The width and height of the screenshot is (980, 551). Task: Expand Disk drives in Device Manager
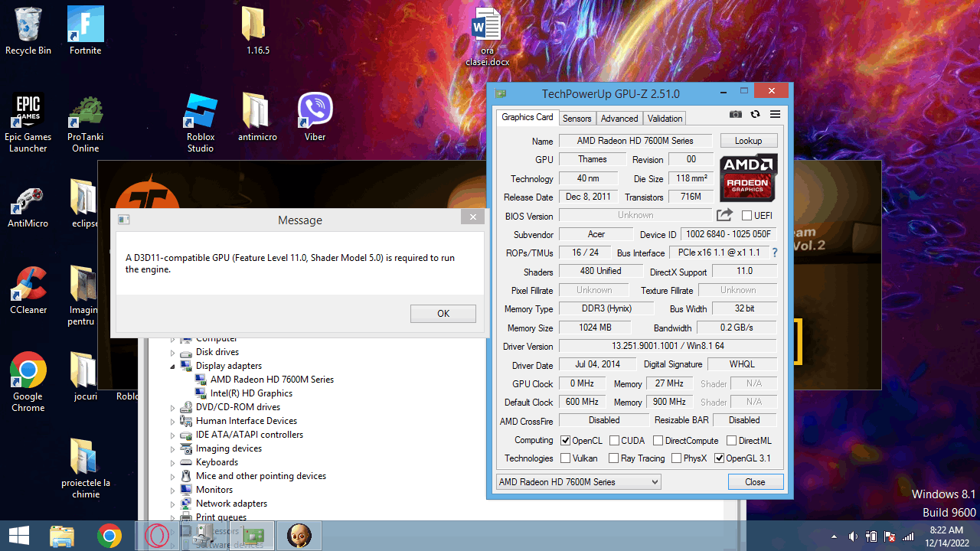click(173, 353)
